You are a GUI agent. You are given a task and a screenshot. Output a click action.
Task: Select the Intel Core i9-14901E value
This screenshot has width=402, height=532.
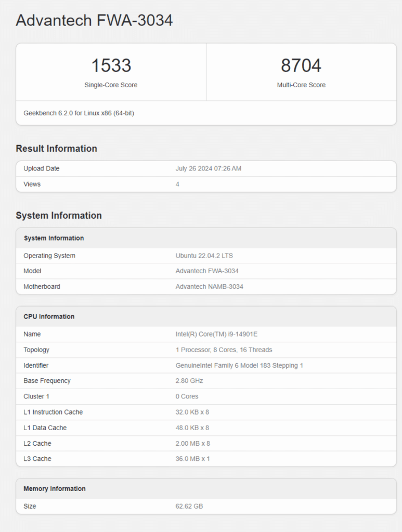216,334
